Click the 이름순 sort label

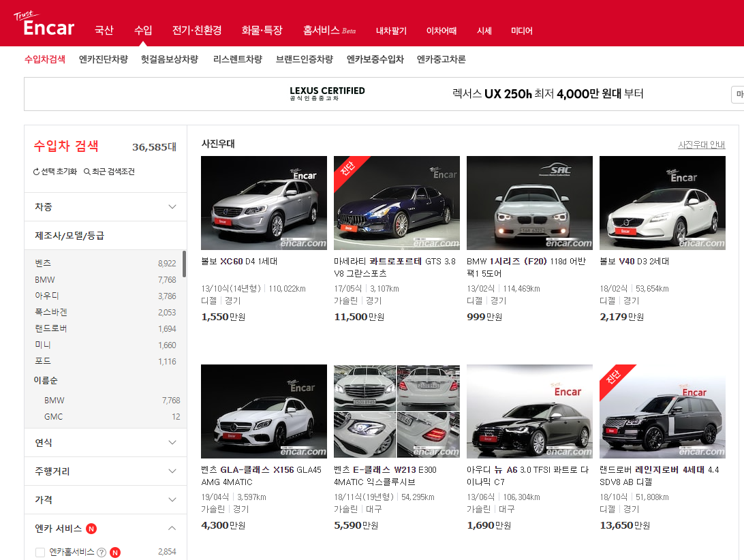coord(46,380)
